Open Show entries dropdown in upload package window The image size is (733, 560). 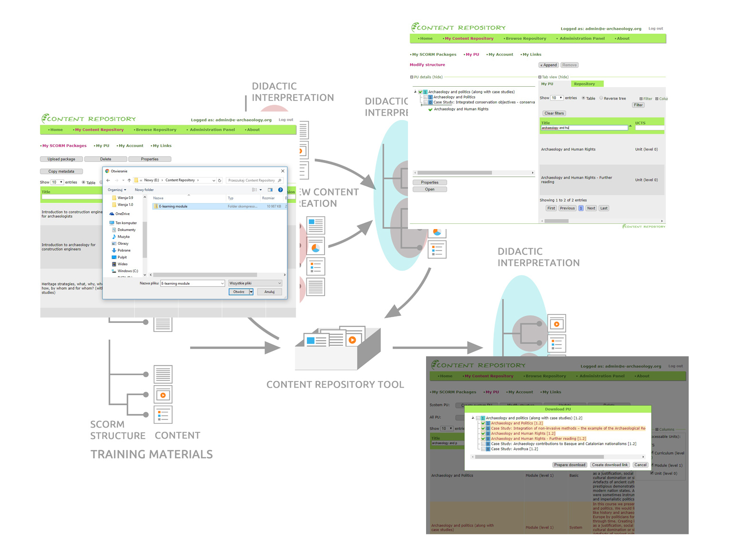click(57, 182)
